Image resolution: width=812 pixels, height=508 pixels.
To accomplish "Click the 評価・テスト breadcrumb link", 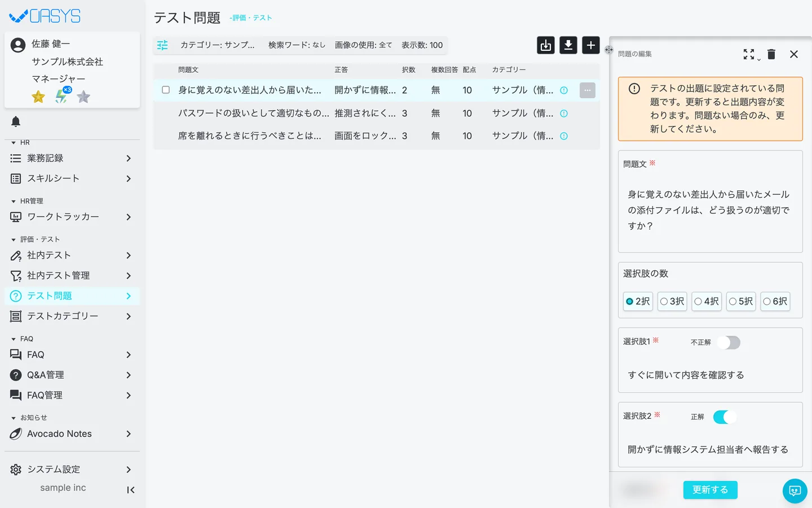I will (252, 18).
